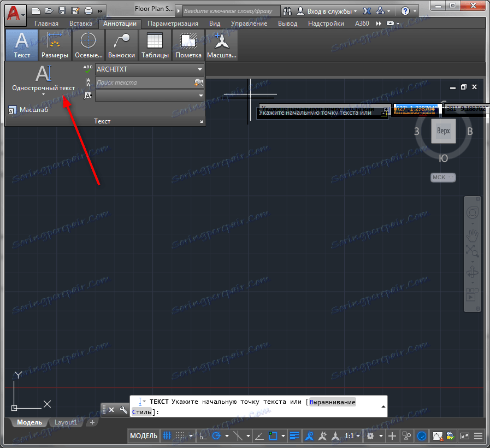Click the Save As icon

(75, 11)
